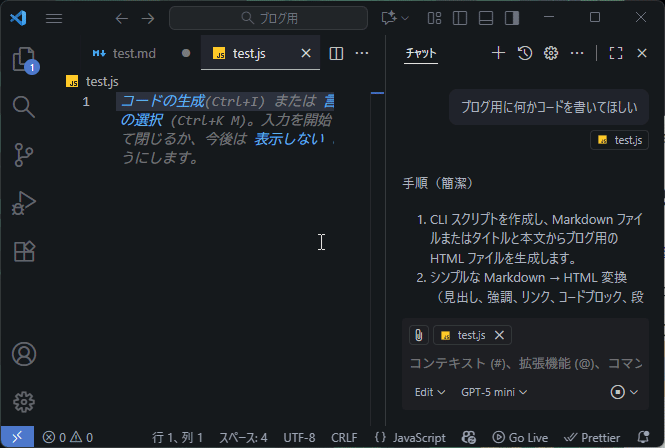The image size is (665, 448).
Task: Expand the chevron next to stop button
Action: tap(634, 392)
